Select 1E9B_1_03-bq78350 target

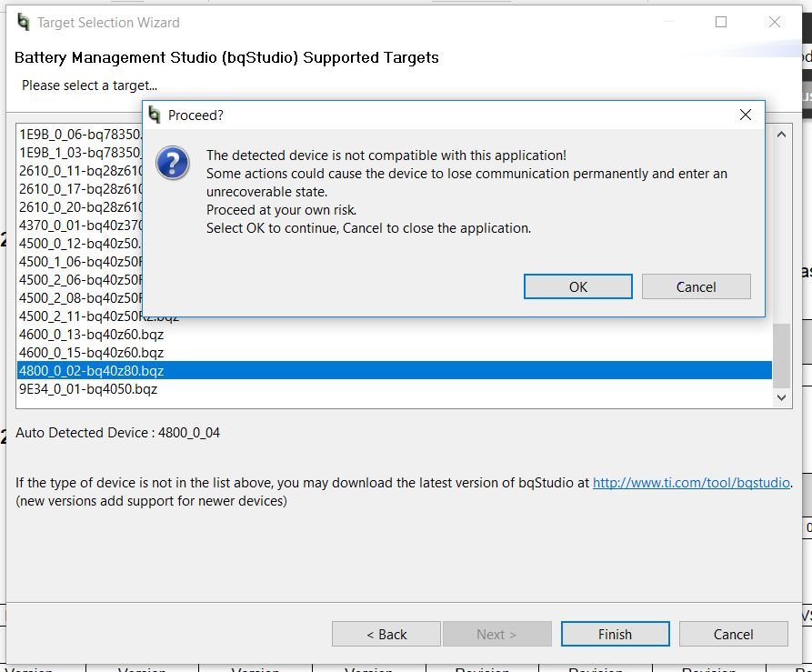[x=80, y=153]
